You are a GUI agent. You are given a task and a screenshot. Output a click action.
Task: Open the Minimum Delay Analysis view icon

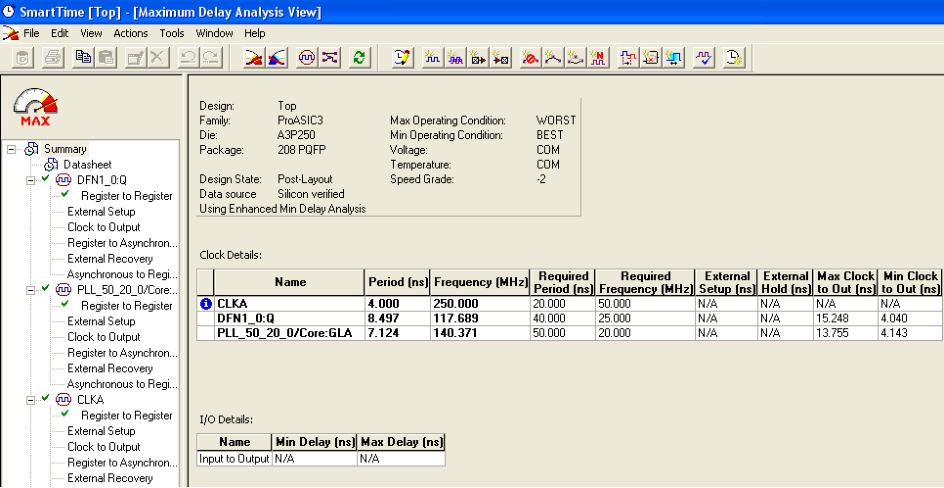tap(276, 58)
